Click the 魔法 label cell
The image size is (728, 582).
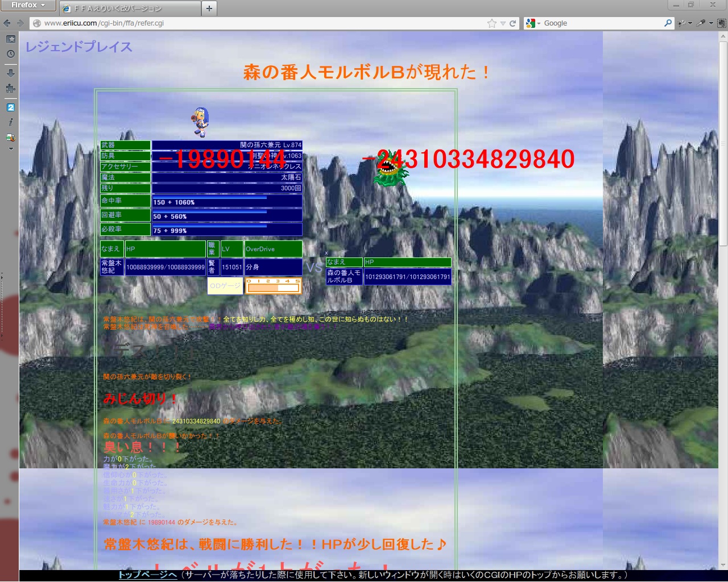pyautogui.click(x=125, y=177)
